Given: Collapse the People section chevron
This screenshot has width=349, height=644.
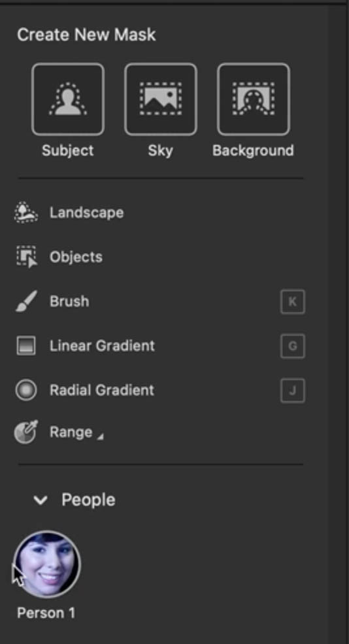Looking at the screenshot, I should [41, 500].
